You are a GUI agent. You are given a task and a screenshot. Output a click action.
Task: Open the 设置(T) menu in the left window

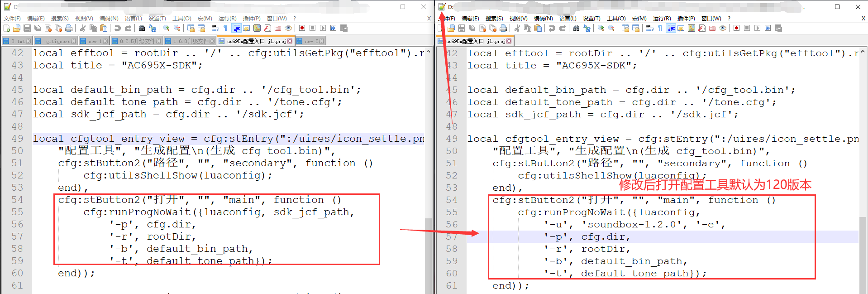(x=157, y=19)
